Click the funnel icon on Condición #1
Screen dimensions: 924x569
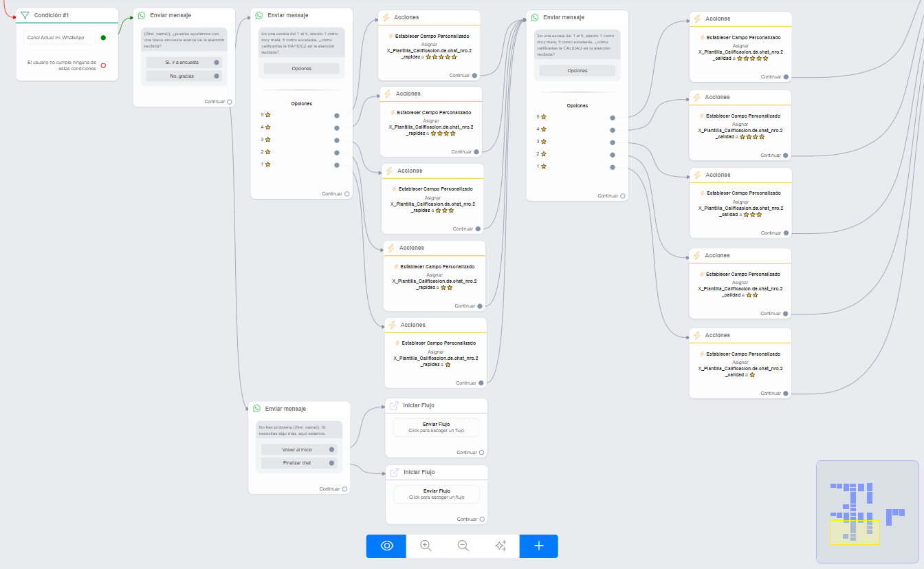[25, 15]
